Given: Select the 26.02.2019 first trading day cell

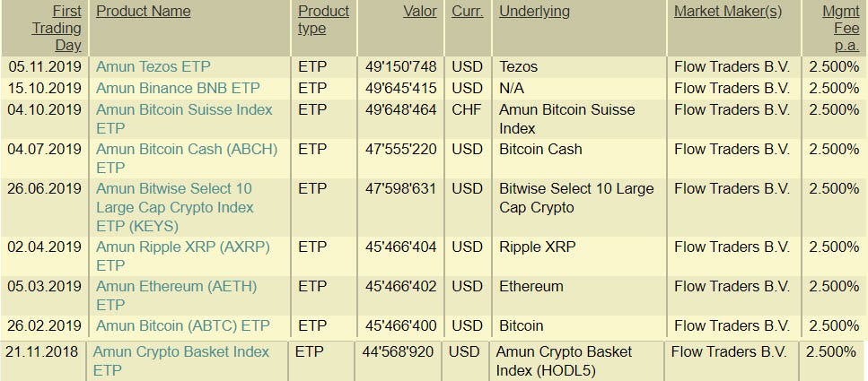Looking at the screenshot, I should coord(44,325).
